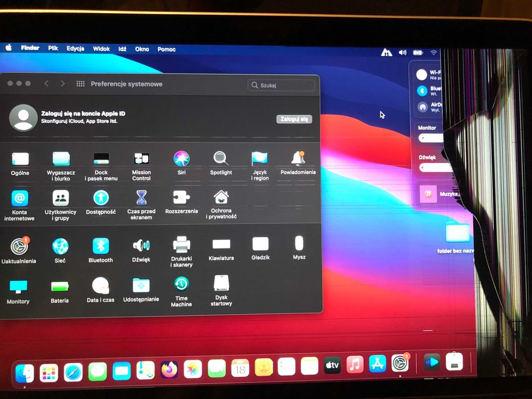This screenshot has height=399, width=532.
Task: Open Powiadomienia preferences
Action: [298, 158]
